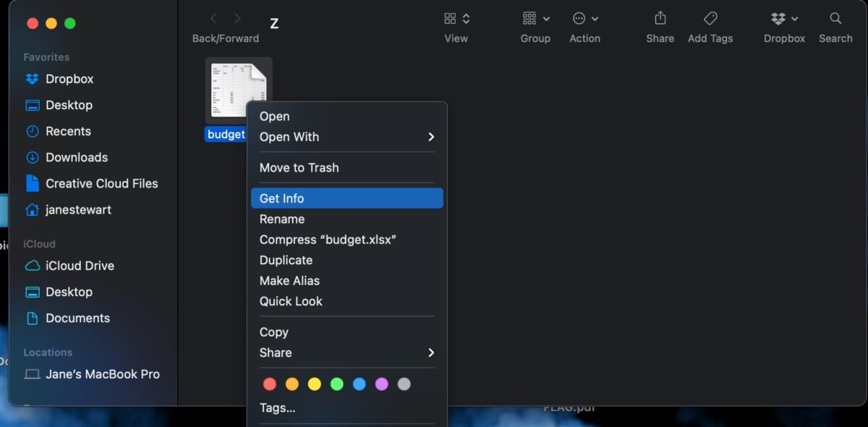Click the Share toolbar icon
This screenshot has height=427, width=868.
click(x=660, y=19)
